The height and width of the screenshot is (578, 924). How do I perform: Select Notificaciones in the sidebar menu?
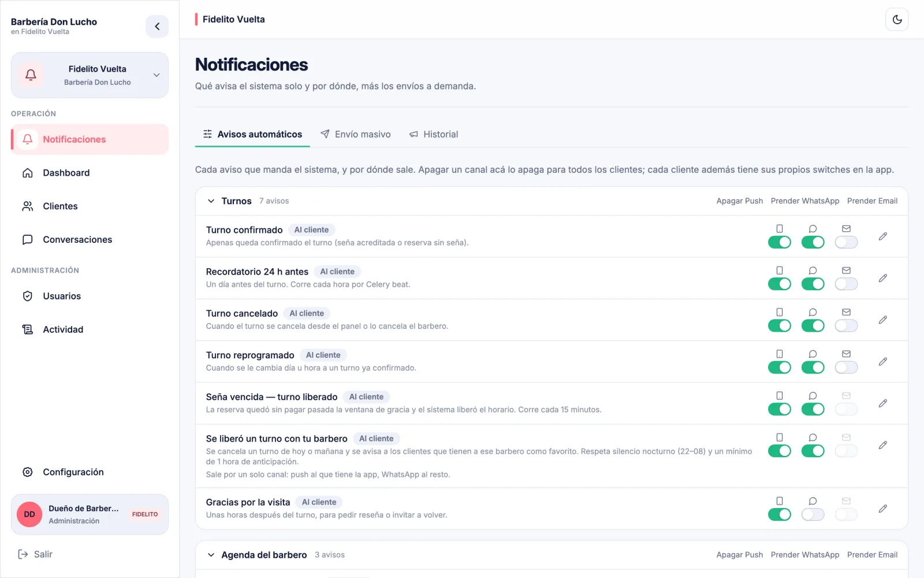click(90, 139)
